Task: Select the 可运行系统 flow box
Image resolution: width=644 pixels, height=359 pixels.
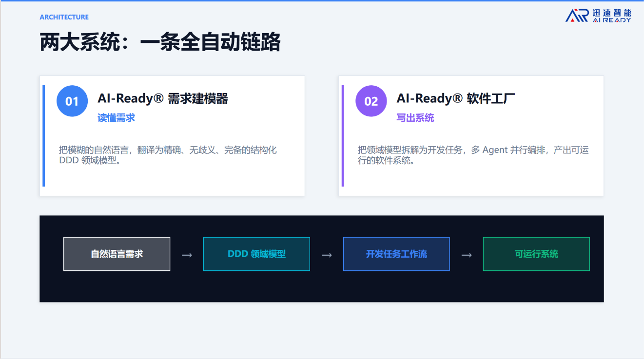Action: pos(536,254)
